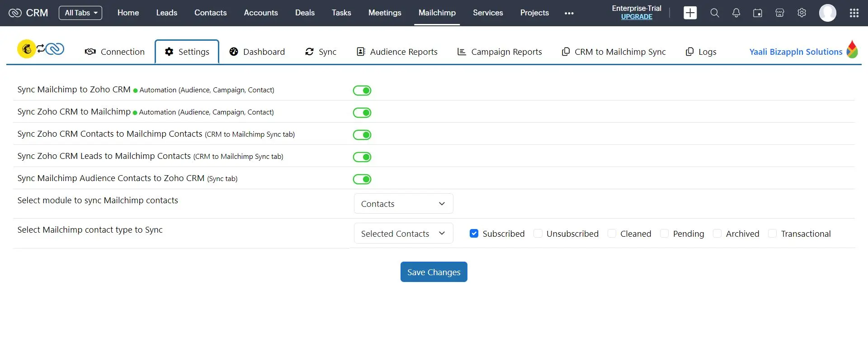The width and height of the screenshot is (868, 344).
Task: Open the setup gear icon in top bar
Action: (x=802, y=13)
